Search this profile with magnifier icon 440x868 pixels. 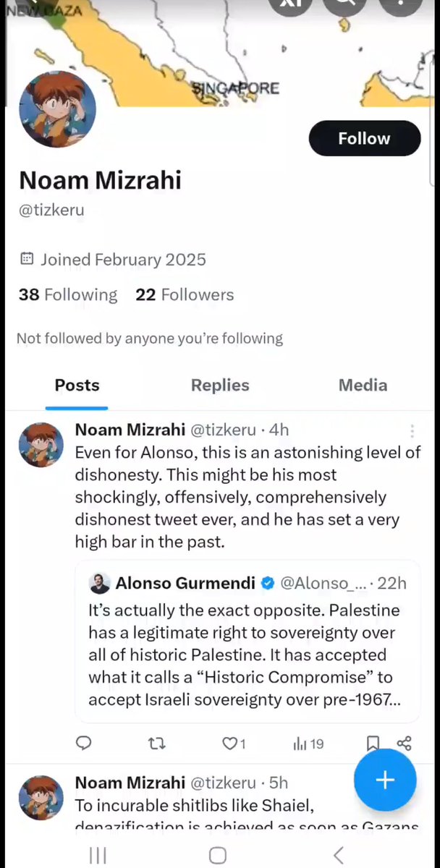click(344, 6)
